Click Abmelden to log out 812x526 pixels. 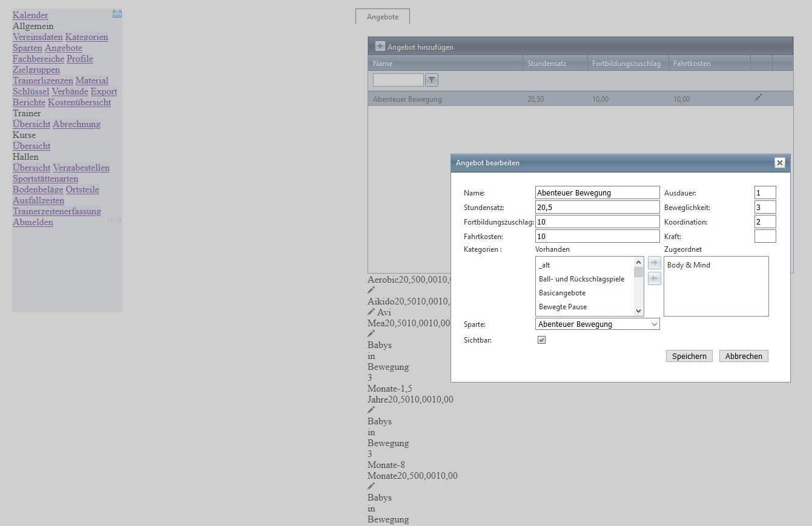pyautogui.click(x=33, y=222)
